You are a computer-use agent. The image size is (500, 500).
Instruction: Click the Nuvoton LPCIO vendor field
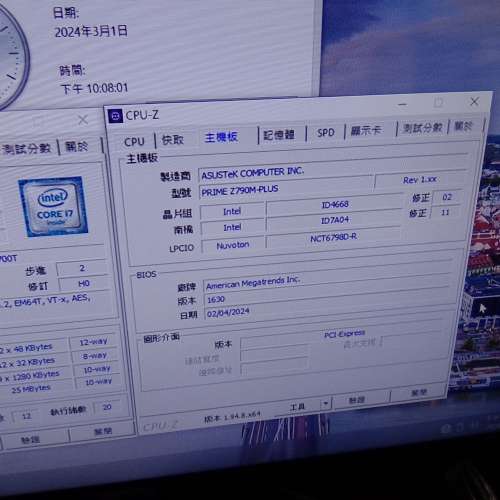[233, 245]
